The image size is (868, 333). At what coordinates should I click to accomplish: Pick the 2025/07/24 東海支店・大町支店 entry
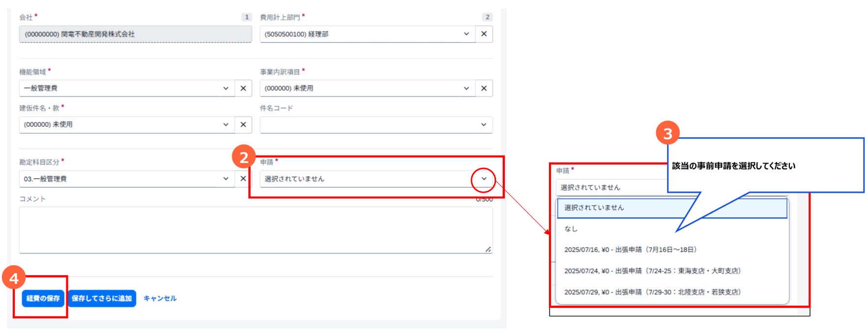(652, 271)
